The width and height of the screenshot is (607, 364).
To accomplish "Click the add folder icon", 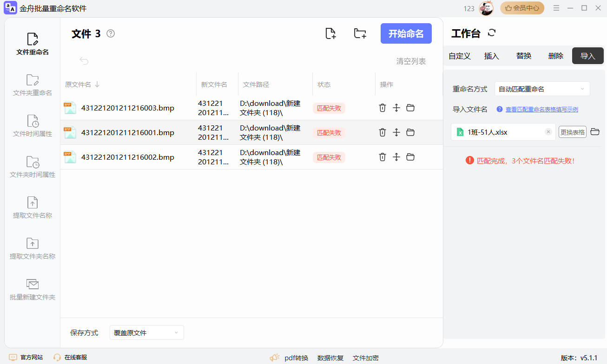I will click(x=360, y=33).
